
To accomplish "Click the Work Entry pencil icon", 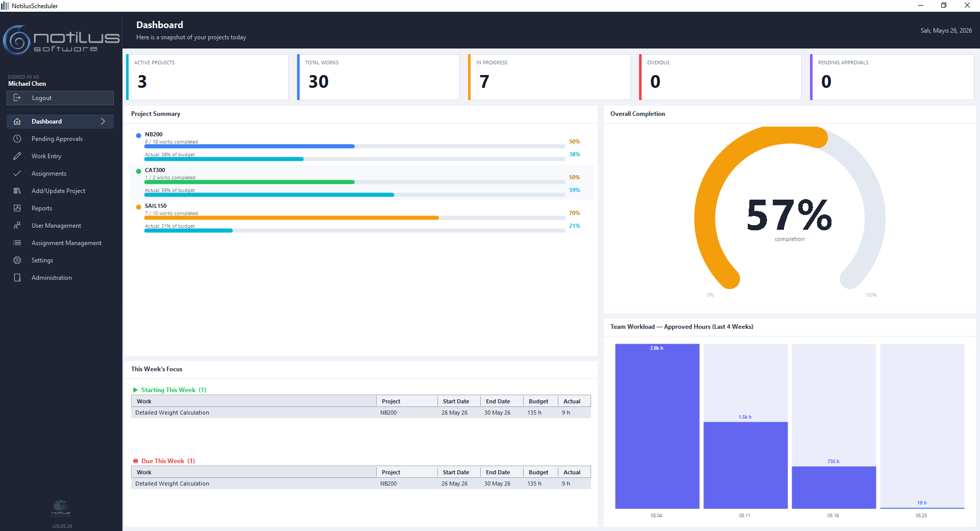I will [17, 156].
